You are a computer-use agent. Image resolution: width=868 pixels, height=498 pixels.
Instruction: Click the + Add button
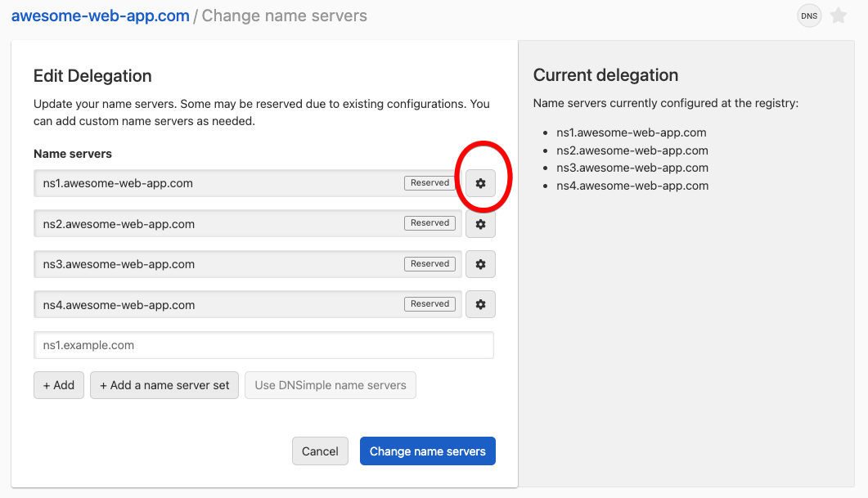(58, 384)
